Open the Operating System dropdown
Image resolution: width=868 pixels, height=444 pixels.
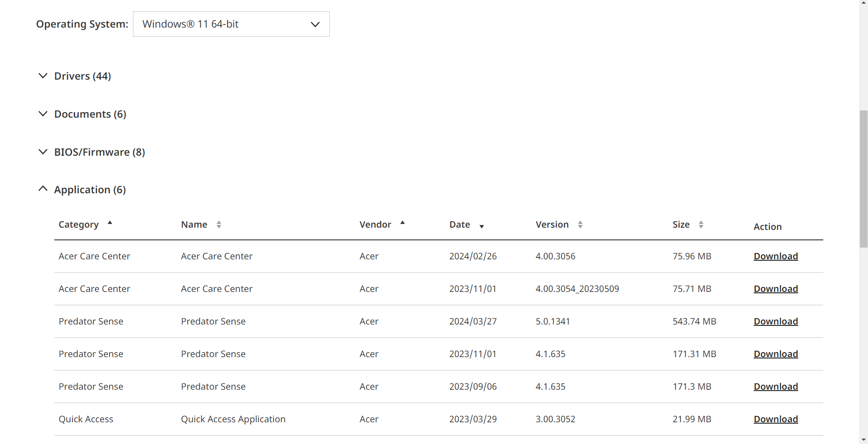tap(231, 24)
